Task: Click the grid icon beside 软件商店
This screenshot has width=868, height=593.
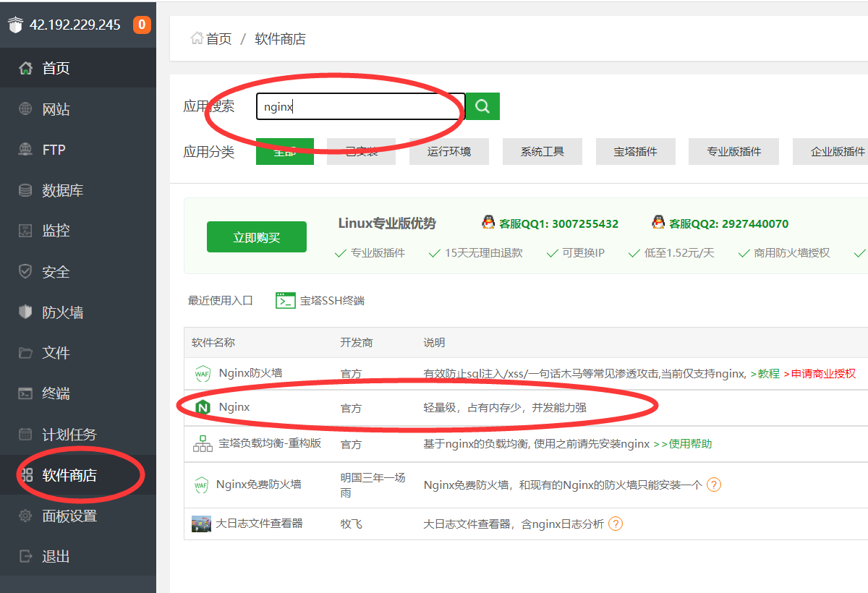Action: click(26, 475)
